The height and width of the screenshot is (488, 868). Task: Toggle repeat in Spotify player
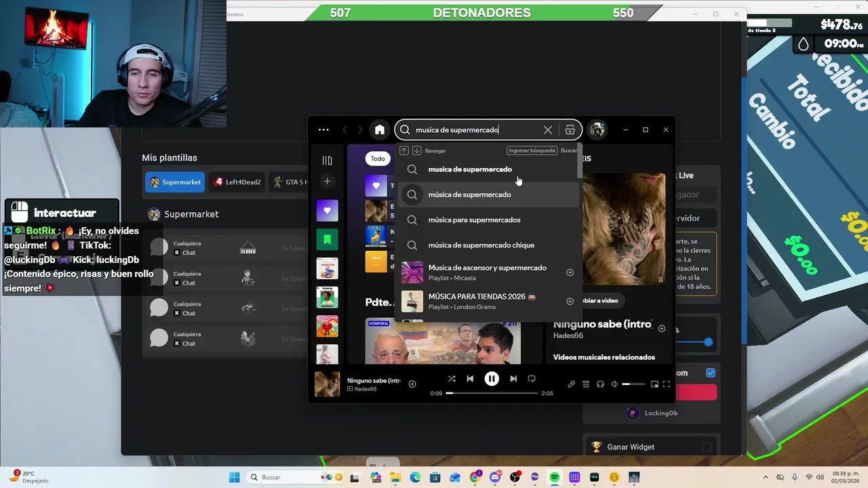pos(532,379)
